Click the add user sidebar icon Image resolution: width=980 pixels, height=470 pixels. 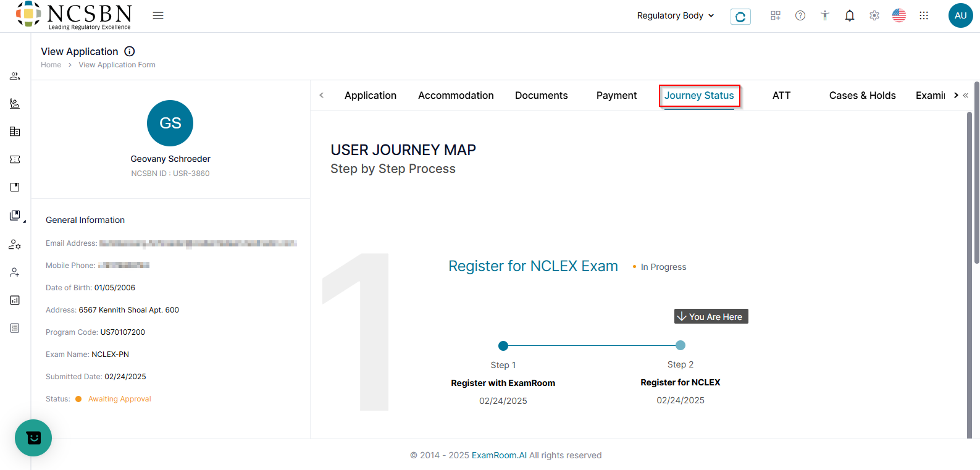point(15,272)
